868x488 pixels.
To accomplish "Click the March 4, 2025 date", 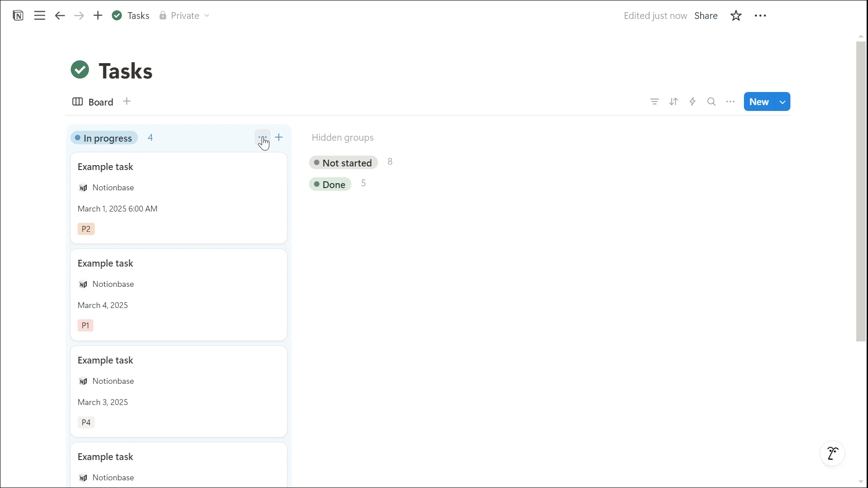I will (x=103, y=305).
